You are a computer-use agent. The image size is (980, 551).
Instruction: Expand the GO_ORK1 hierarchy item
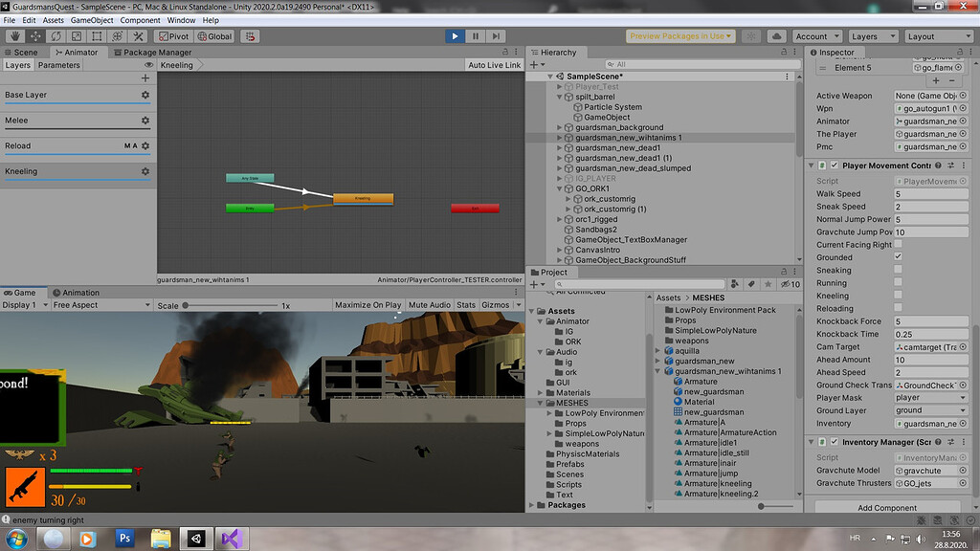click(560, 189)
